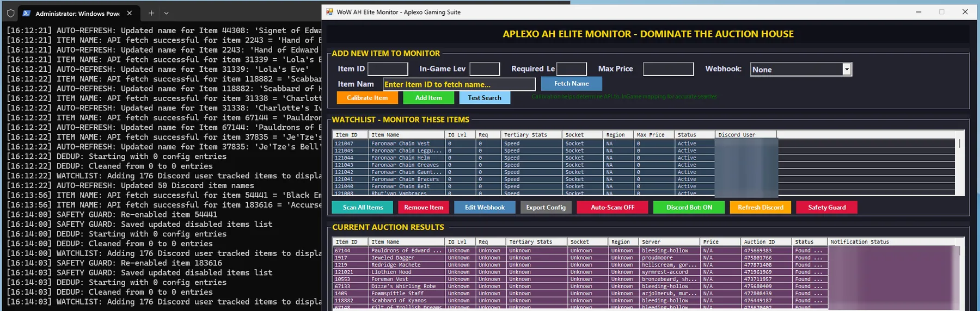Click the Max Price input field
Image resolution: width=980 pixels, height=311 pixels.
668,69
